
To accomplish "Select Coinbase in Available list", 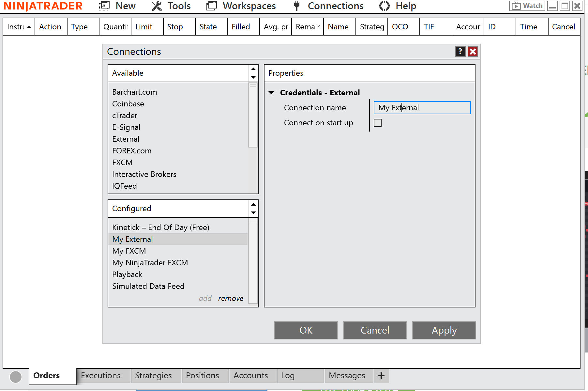I will 128,104.
